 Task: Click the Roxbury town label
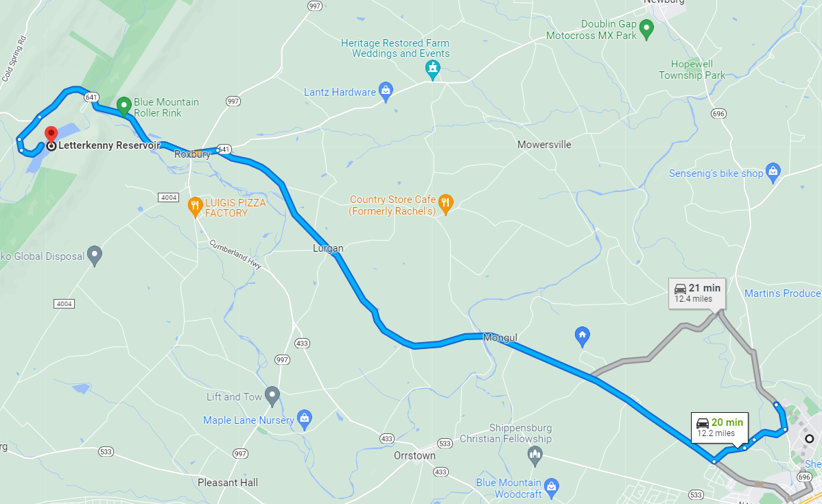tap(192, 154)
